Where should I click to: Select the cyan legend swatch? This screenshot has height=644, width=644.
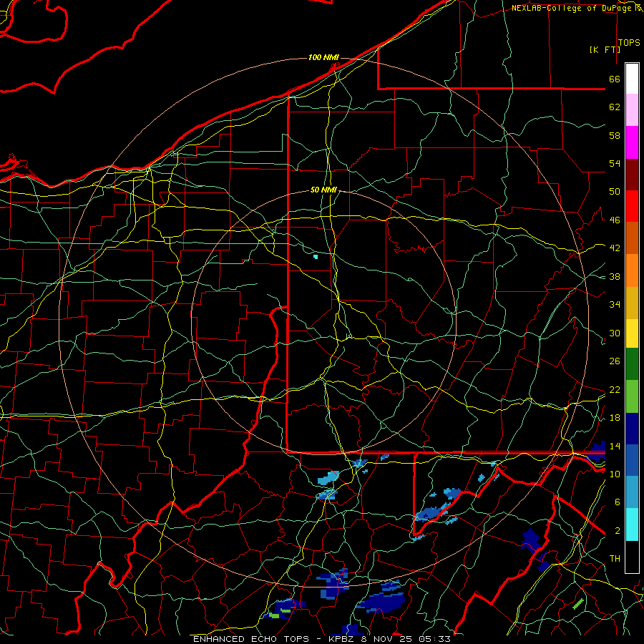pos(632,525)
